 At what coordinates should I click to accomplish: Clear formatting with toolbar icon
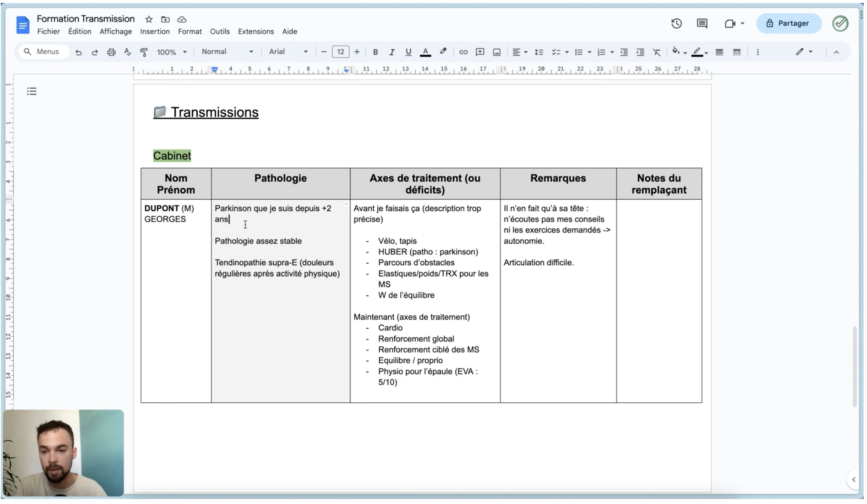click(656, 52)
